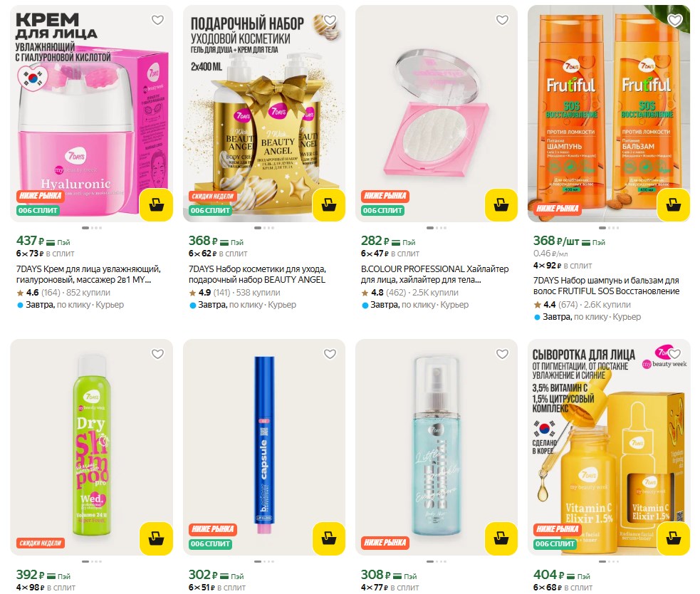The width and height of the screenshot is (700, 594).
Task: Favorite the B.COLOUR highlighter product
Action: click(x=502, y=20)
